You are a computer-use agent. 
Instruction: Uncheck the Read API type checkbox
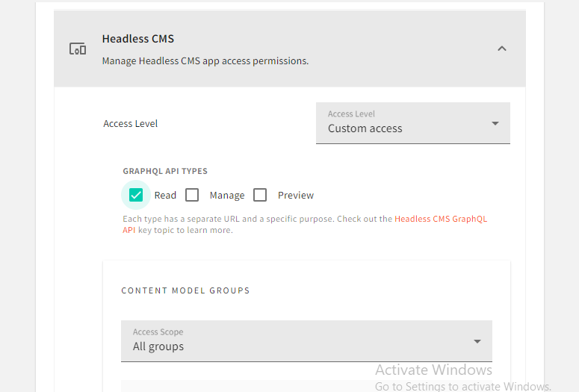tap(136, 195)
